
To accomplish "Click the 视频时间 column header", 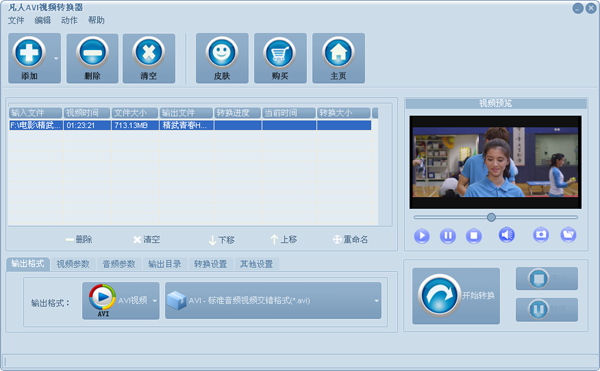I will pyautogui.click(x=87, y=113).
